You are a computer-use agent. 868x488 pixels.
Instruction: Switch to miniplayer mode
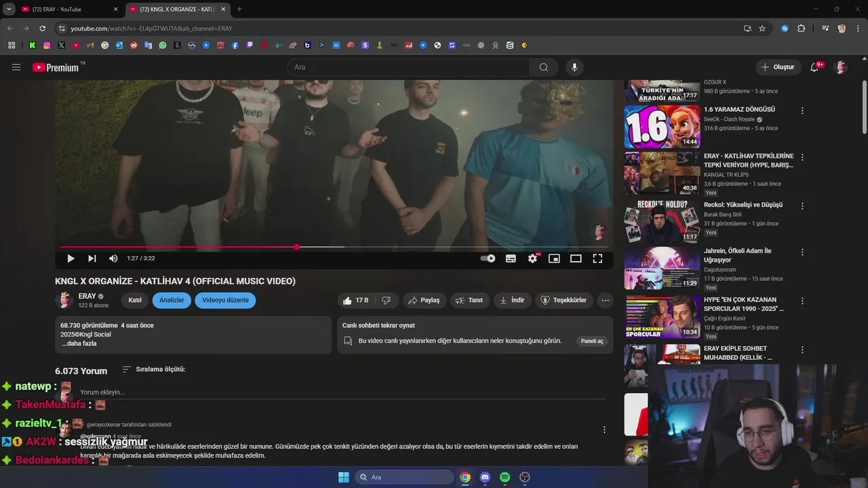tap(554, 258)
